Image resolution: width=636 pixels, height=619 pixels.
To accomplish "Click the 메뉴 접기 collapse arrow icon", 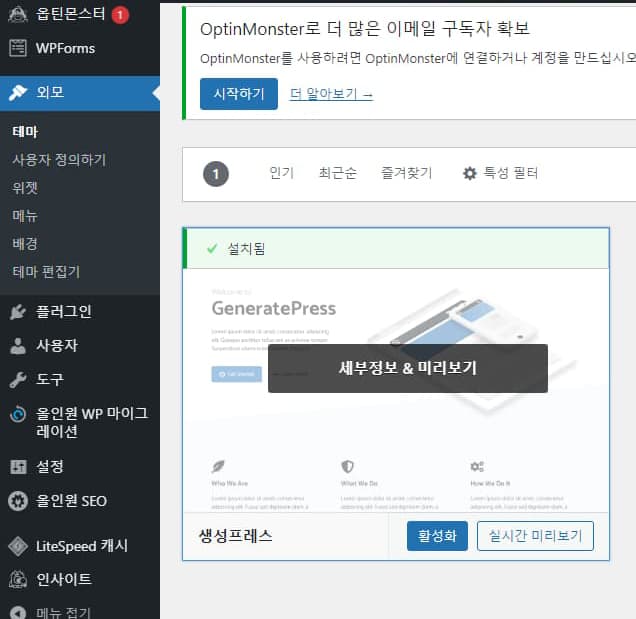I will point(18,612).
